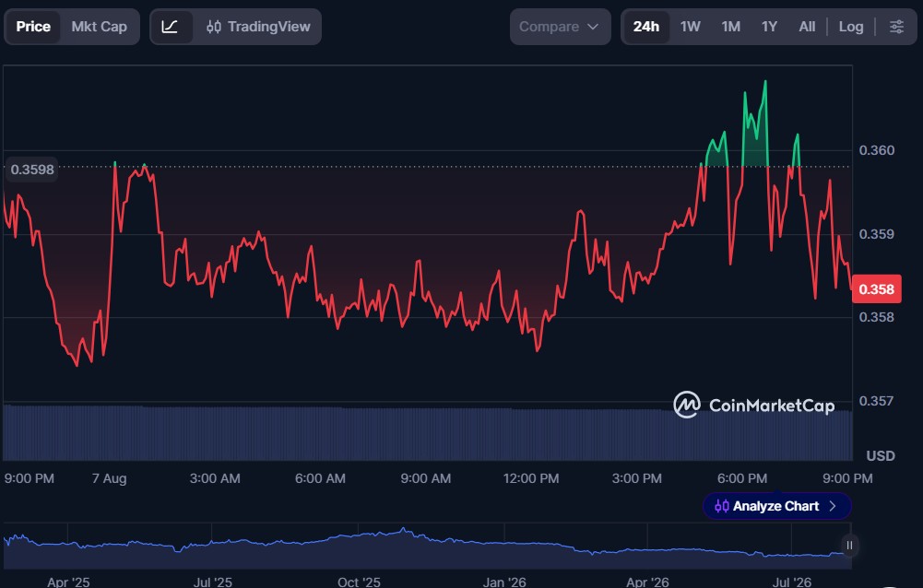Select the Mkt Cap tab
Viewport: 923px width, 588px height.
pos(99,27)
